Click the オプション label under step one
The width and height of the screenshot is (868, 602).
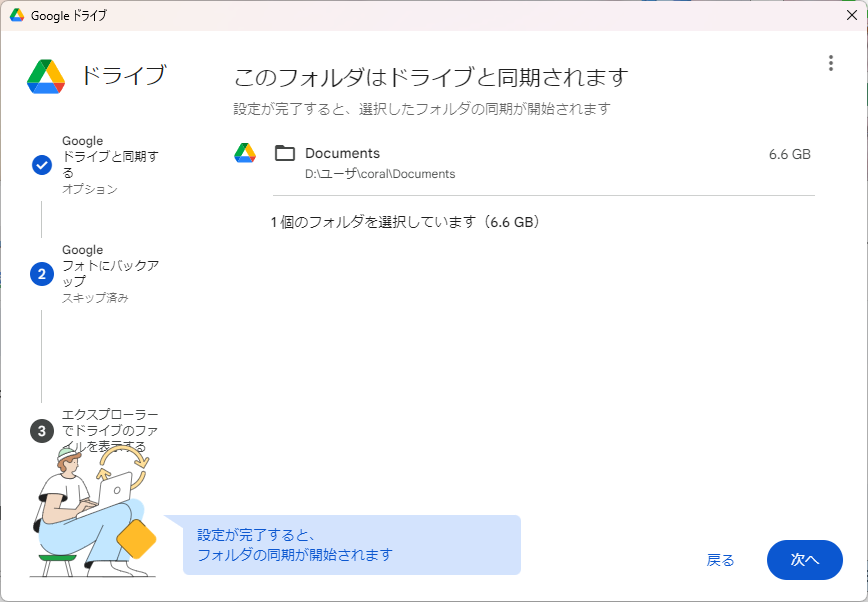90,189
